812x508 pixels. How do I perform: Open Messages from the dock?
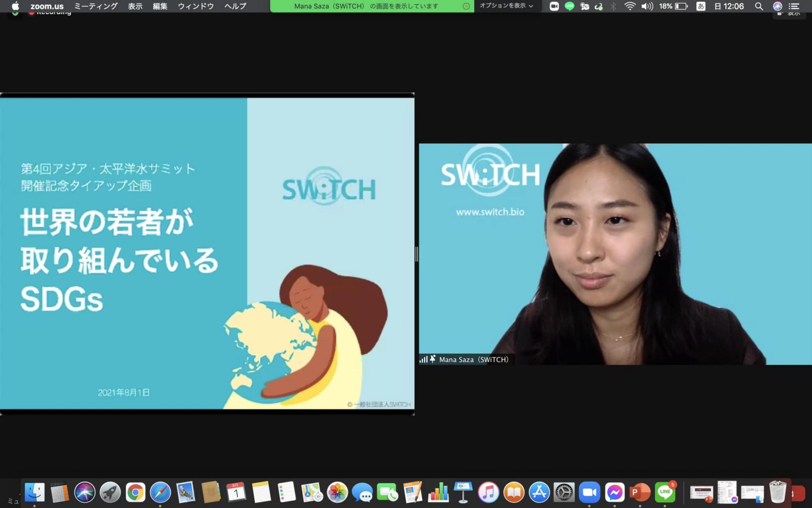click(x=362, y=492)
